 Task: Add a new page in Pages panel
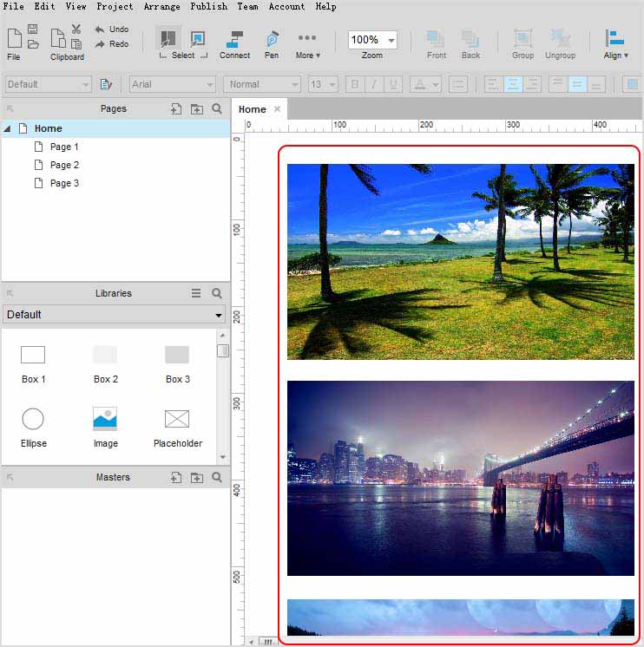[x=176, y=109]
